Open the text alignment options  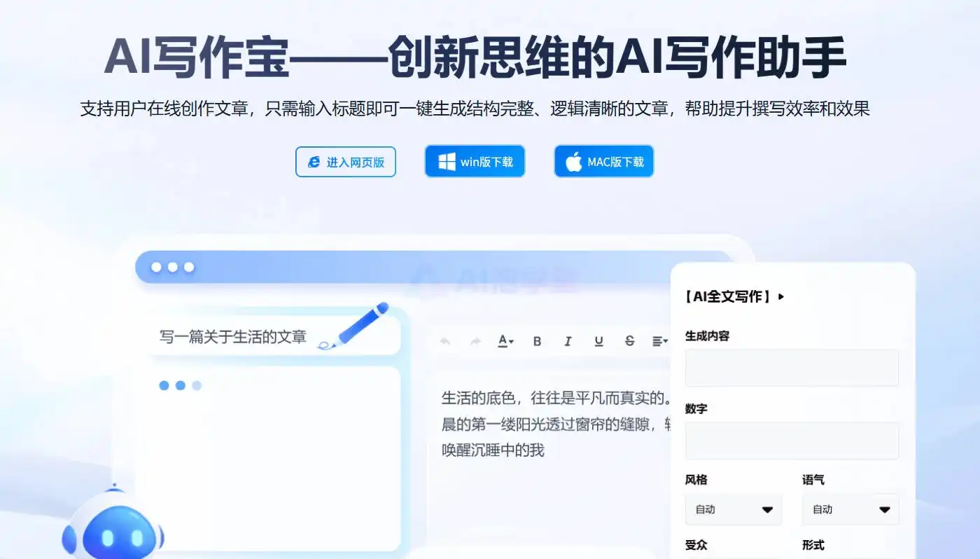(x=659, y=341)
